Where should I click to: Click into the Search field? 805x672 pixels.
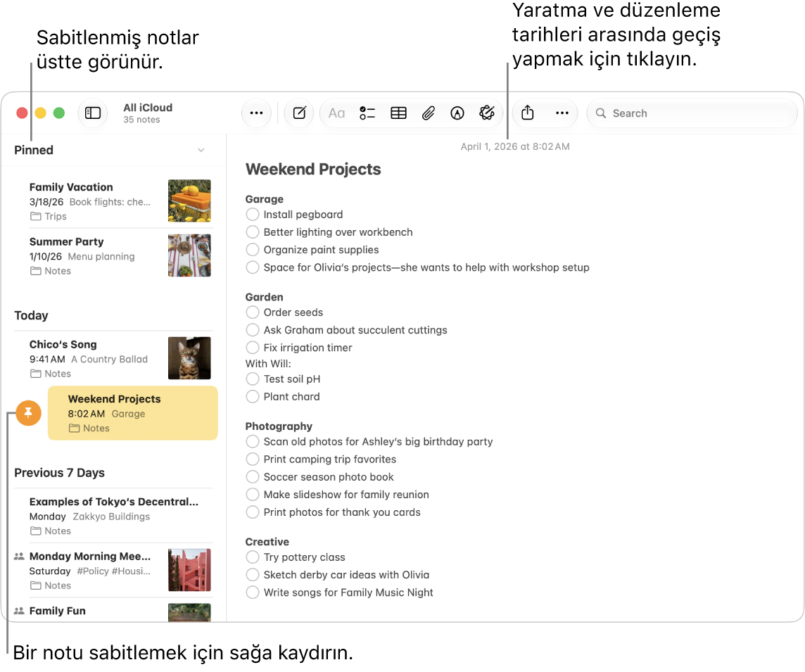click(692, 113)
